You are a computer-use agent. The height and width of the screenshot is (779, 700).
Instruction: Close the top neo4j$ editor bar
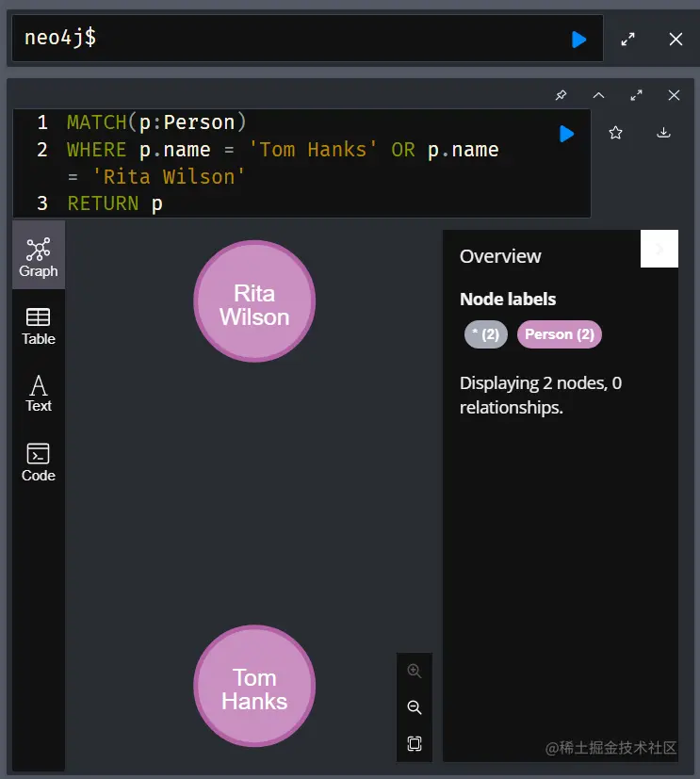tap(676, 40)
